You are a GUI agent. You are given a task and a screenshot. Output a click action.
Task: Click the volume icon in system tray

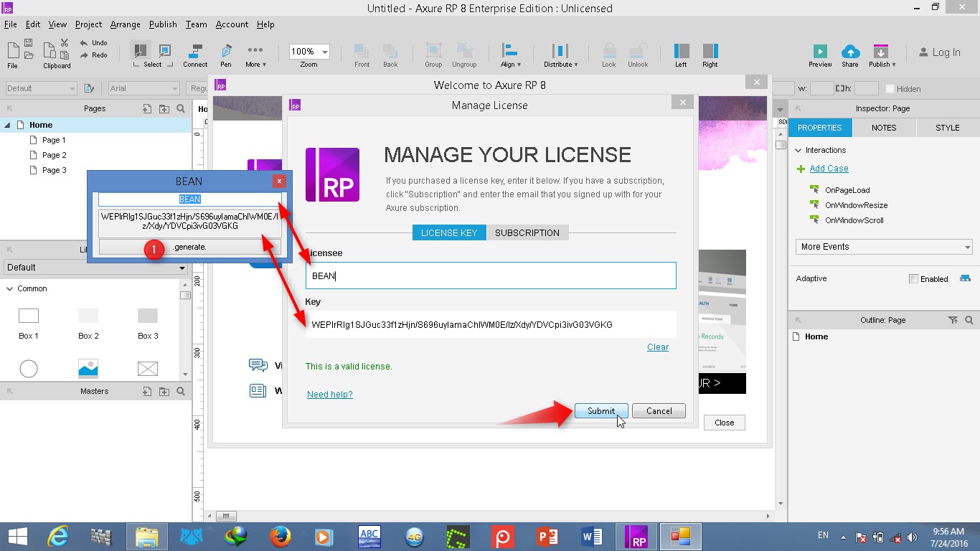913,537
